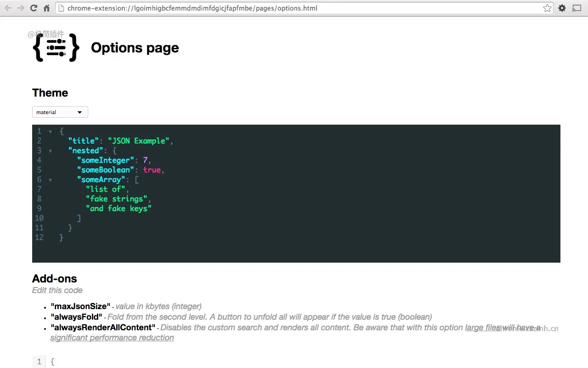Click the Cast screen icon
The height and width of the screenshot is (368, 588).
point(577,8)
